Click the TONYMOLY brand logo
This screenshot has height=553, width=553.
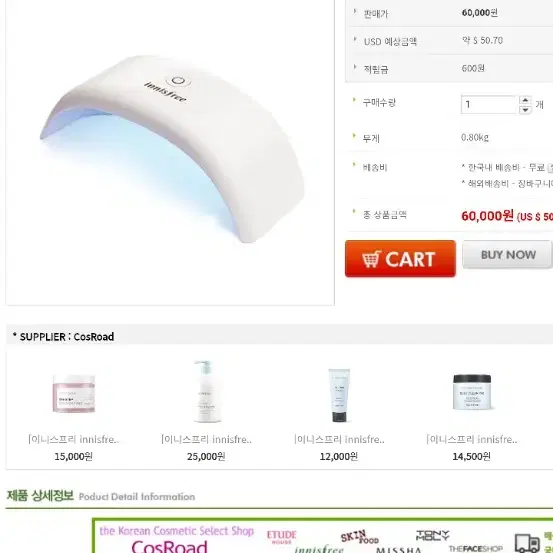[433, 535]
